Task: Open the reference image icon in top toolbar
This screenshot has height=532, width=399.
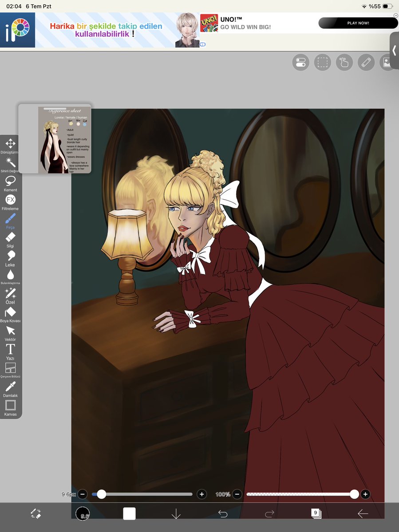Action: [x=387, y=63]
